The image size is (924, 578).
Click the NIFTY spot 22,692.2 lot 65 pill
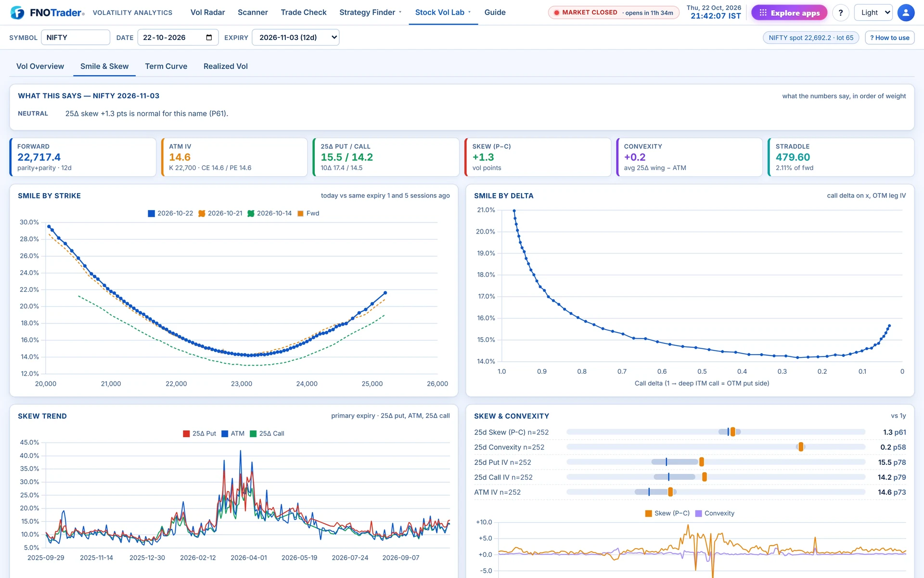click(811, 38)
